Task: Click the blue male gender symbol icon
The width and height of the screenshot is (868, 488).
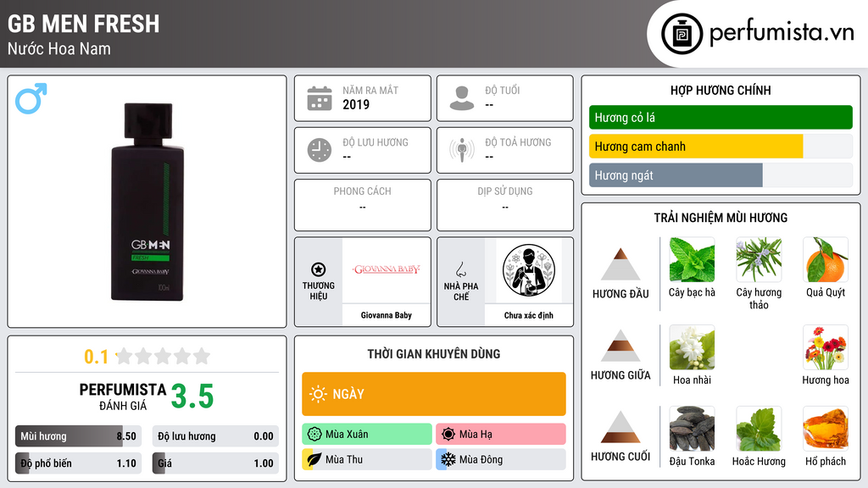Action: (x=31, y=98)
